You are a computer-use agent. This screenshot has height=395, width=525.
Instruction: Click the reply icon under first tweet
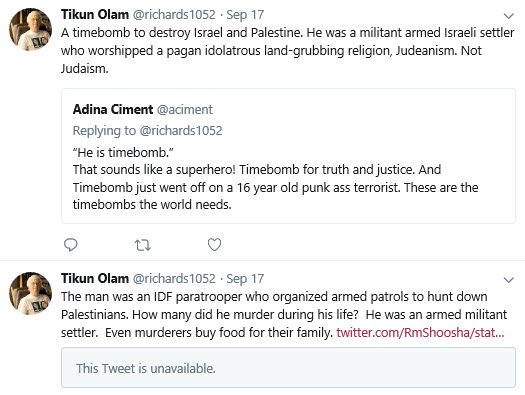tap(71, 245)
